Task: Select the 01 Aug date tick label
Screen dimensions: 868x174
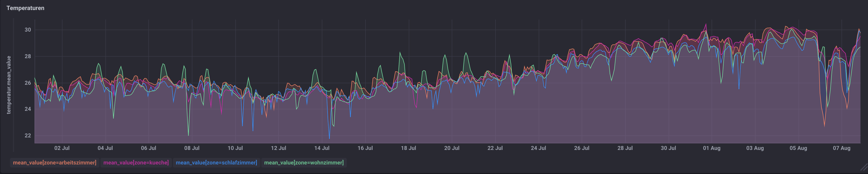Action: [712, 148]
